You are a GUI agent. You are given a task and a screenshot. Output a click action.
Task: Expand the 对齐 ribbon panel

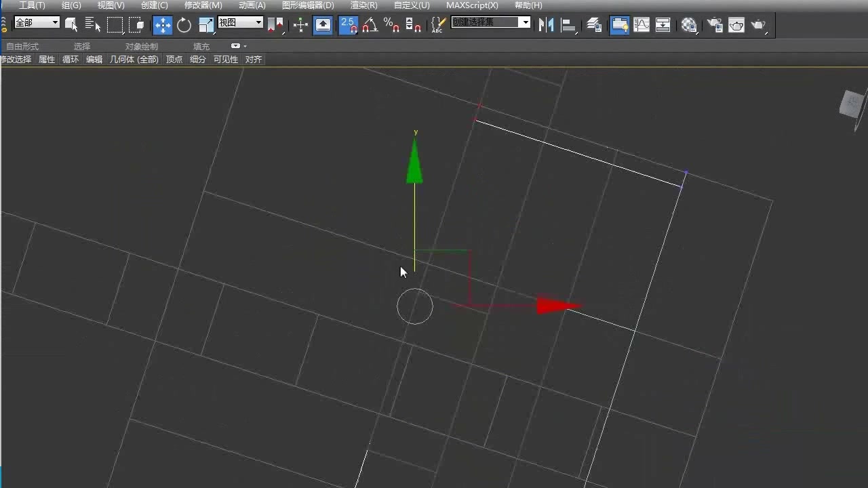(x=254, y=60)
